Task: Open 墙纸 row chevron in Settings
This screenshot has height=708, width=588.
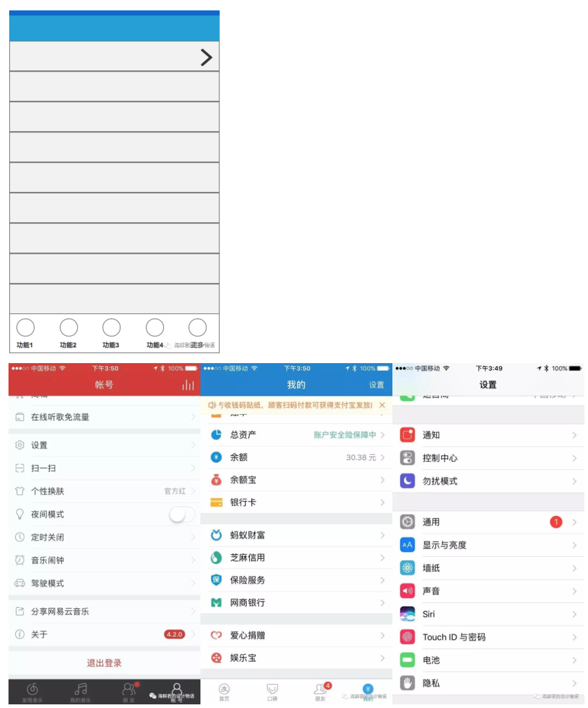Action: [575, 568]
